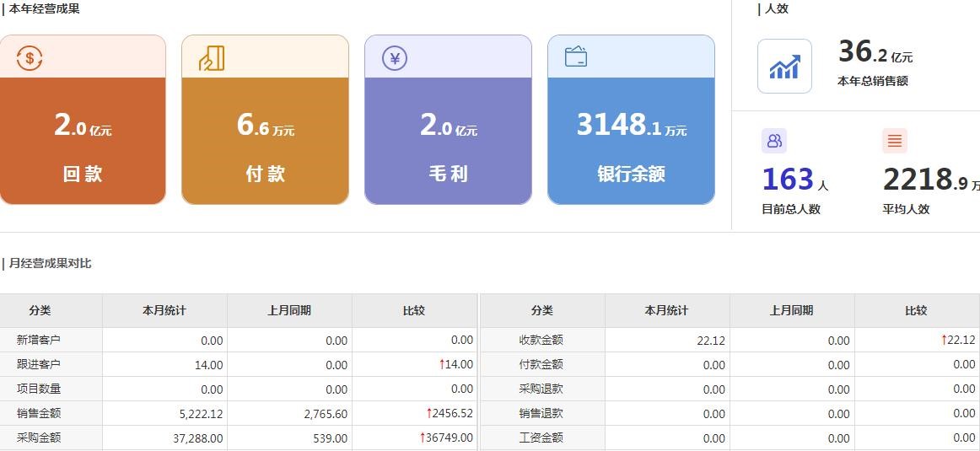
Task: Select the 采购金额 row label
Action: (x=39, y=438)
